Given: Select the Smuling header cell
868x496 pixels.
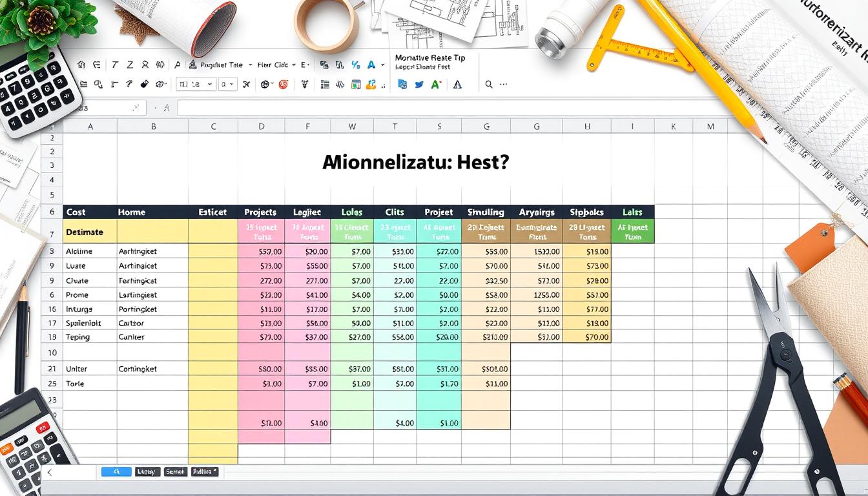Looking at the screenshot, I should tap(486, 212).
